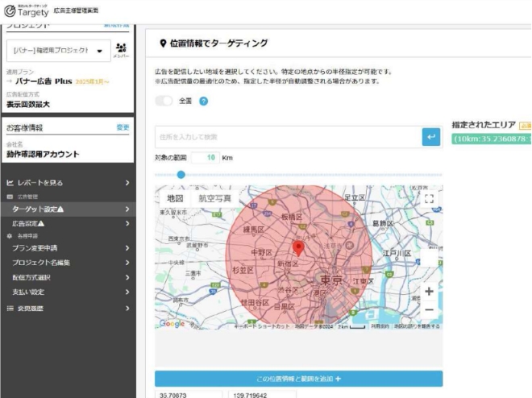The width and height of the screenshot is (532, 398).
Task: Open プロジェクト名編集 menu item
Action: 68,263
